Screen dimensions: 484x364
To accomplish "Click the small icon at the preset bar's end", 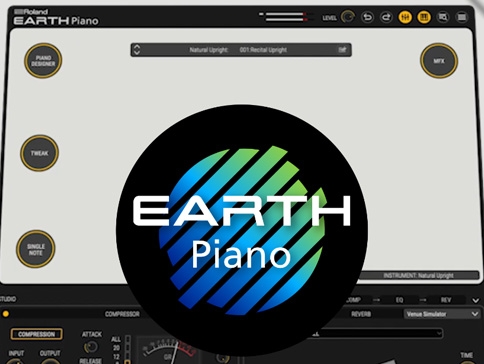I will [x=342, y=50].
